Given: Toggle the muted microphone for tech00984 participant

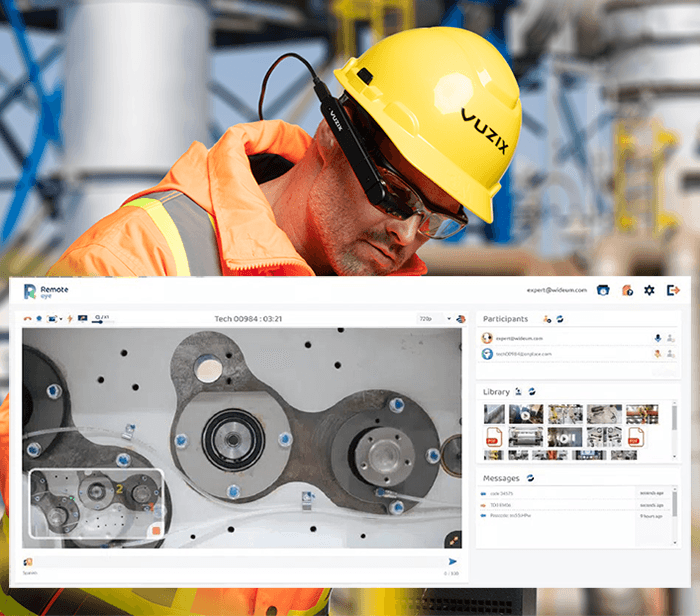Looking at the screenshot, I should [x=658, y=354].
